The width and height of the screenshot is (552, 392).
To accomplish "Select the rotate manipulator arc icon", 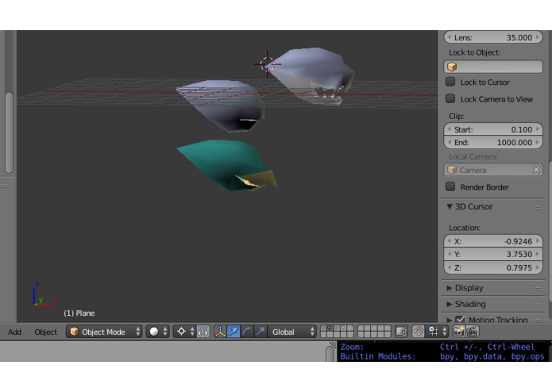I will (x=247, y=332).
